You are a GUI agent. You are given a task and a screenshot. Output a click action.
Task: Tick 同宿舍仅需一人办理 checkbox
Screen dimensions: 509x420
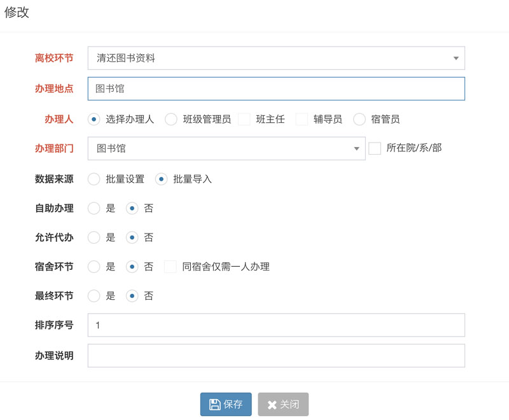click(x=171, y=267)
